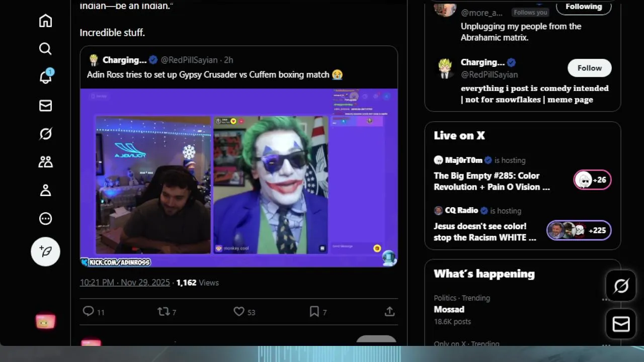Bookmark the post with bookmark icon
The width and height of the screenshot is (644, 362).
click(x=314, y=312)
